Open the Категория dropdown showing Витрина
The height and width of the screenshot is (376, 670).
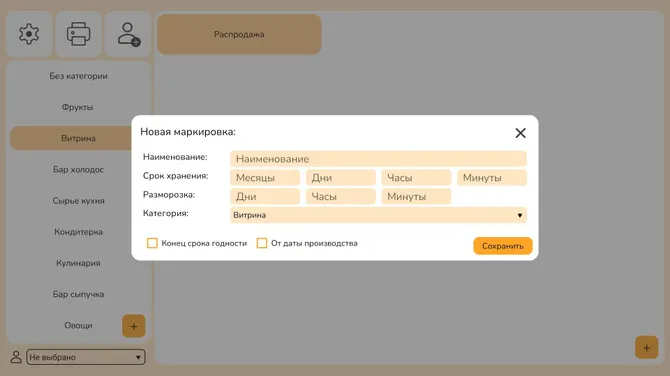pos(378,215)
